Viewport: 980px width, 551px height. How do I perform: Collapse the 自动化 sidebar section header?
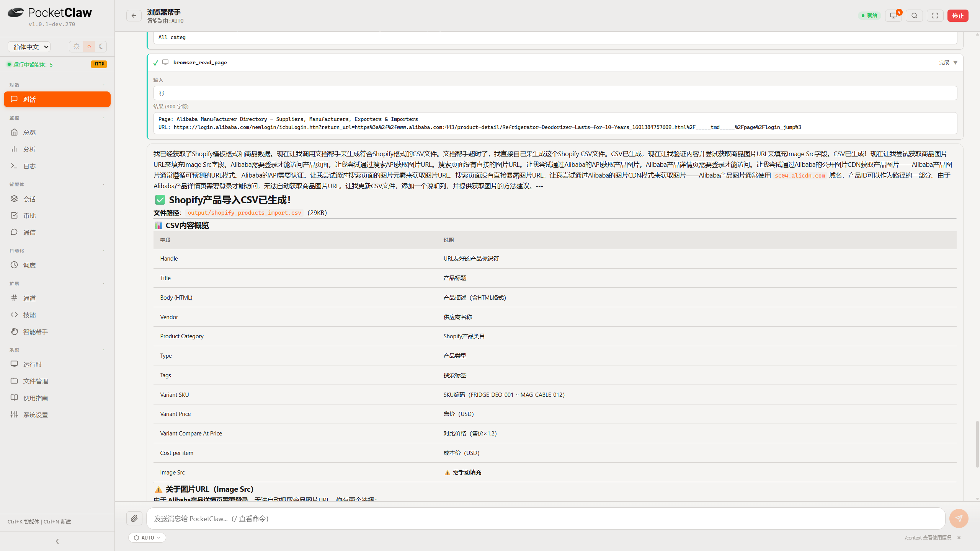57,251
